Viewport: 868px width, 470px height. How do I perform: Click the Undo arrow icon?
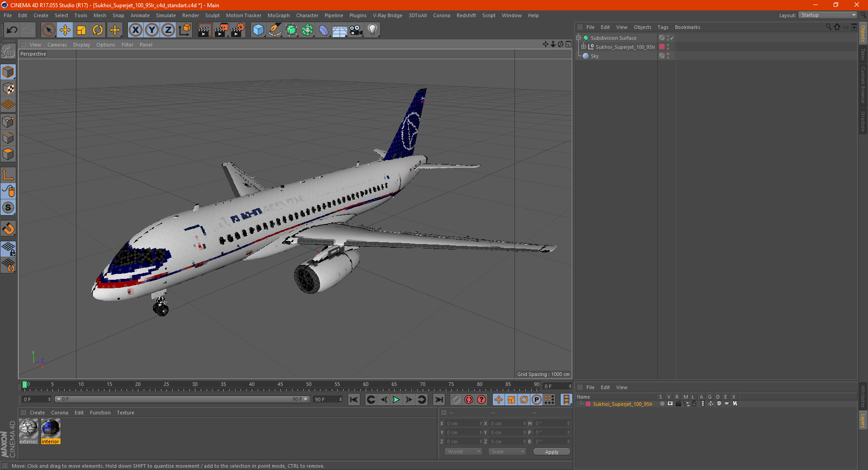coord(12,30)
